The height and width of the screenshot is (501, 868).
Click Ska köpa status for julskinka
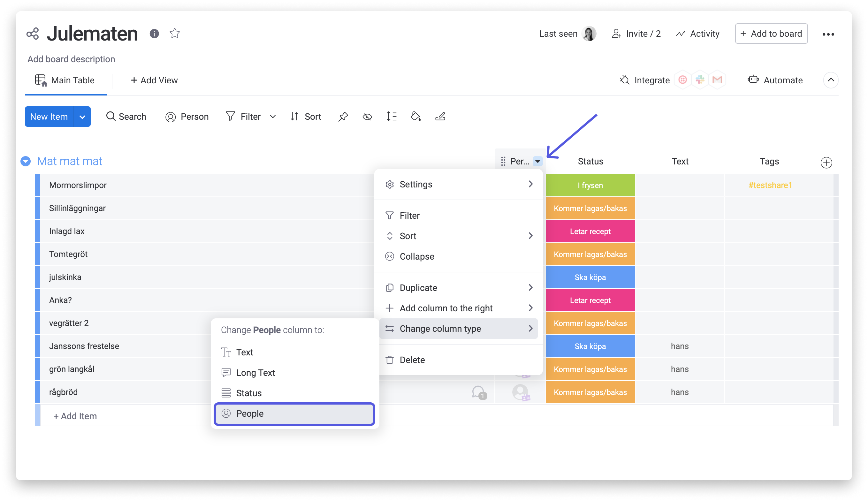pyautogui.click(x=590, y=277)
